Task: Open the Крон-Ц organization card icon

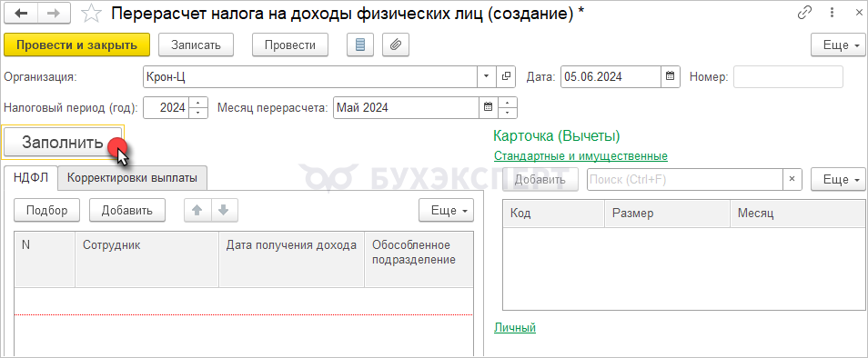Action: [505, 77]
